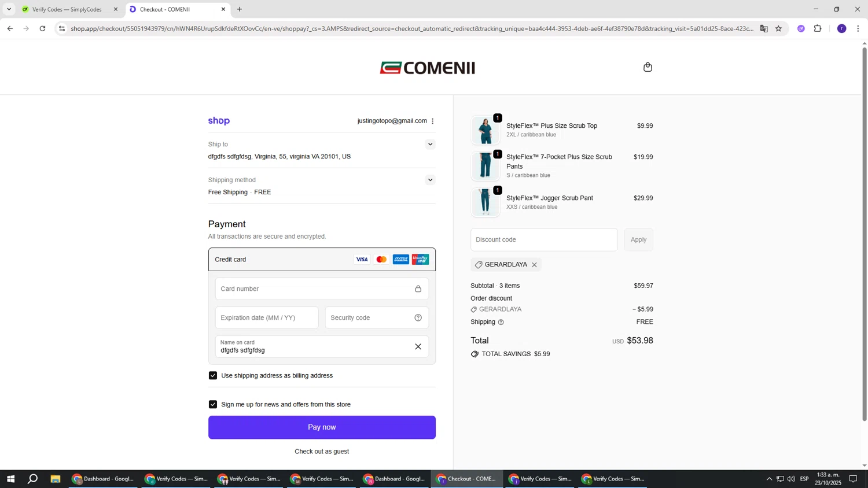This screenshot has height=488, width=868.
Task: Click the $53.98 total amount
Action: [640, 341]
